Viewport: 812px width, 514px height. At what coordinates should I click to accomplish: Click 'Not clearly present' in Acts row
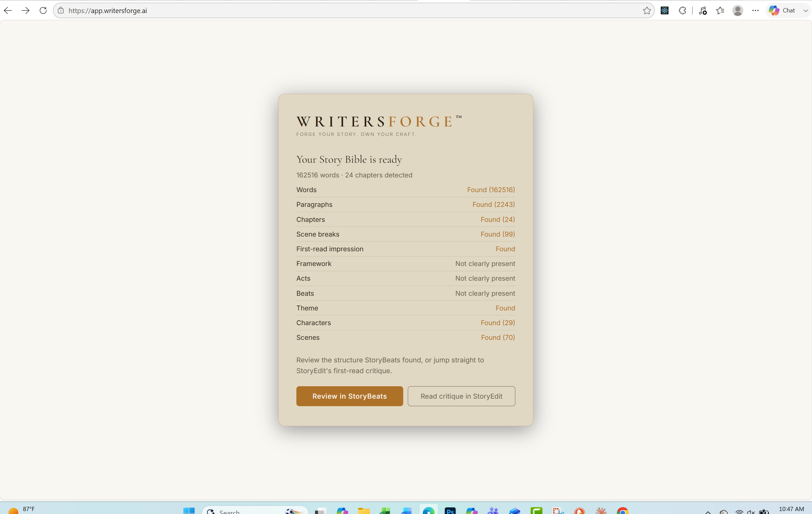coord(485,278)
